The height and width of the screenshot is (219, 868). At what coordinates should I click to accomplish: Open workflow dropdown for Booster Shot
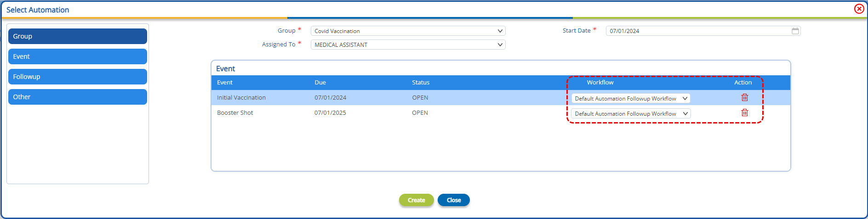tap(631, 113)
